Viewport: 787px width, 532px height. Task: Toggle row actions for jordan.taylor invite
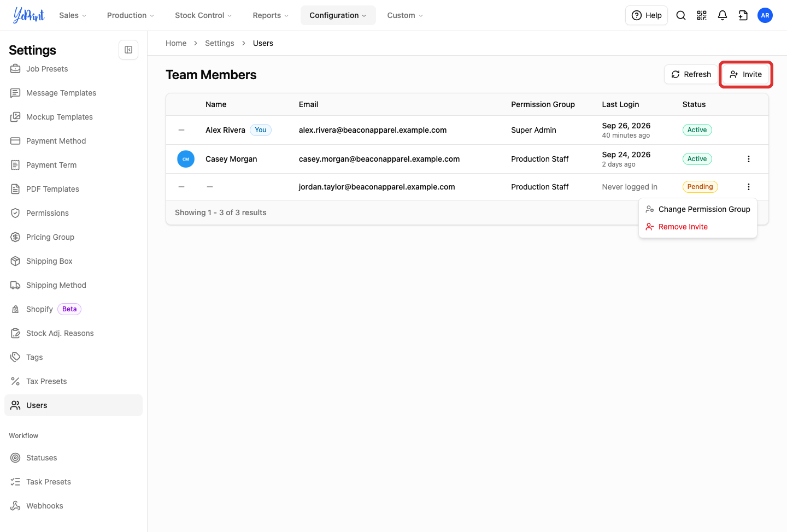click(x=749, y=187)
